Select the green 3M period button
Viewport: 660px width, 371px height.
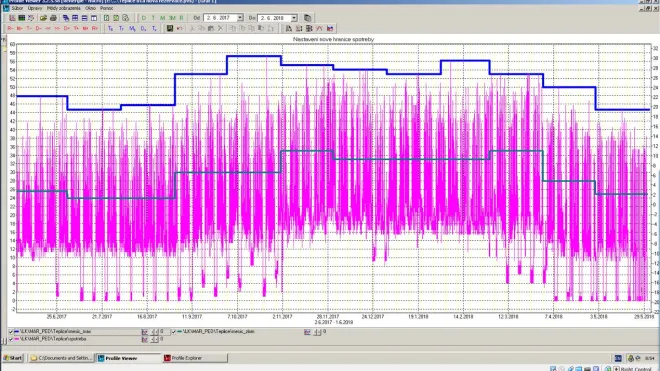click(172, 18)
